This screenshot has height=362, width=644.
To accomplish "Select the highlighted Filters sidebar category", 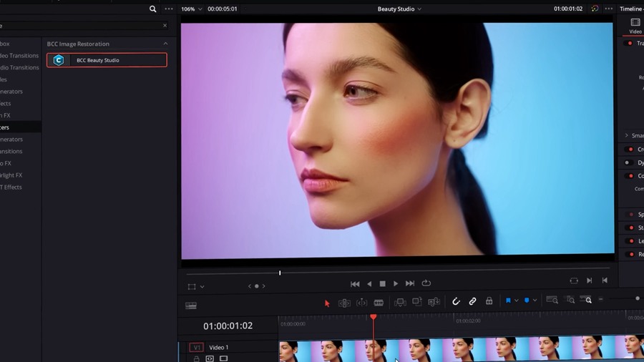I will [x=20, y=127].
